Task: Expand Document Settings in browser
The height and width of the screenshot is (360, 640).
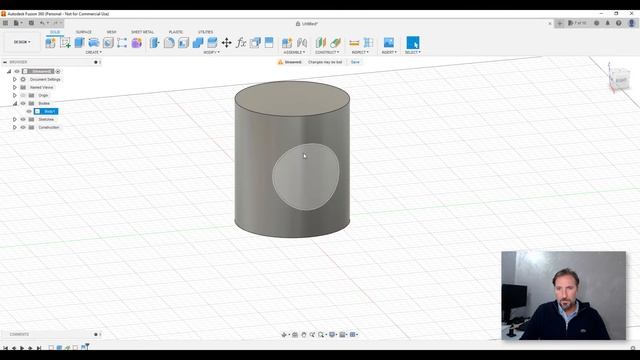Action: pos(15,79)
